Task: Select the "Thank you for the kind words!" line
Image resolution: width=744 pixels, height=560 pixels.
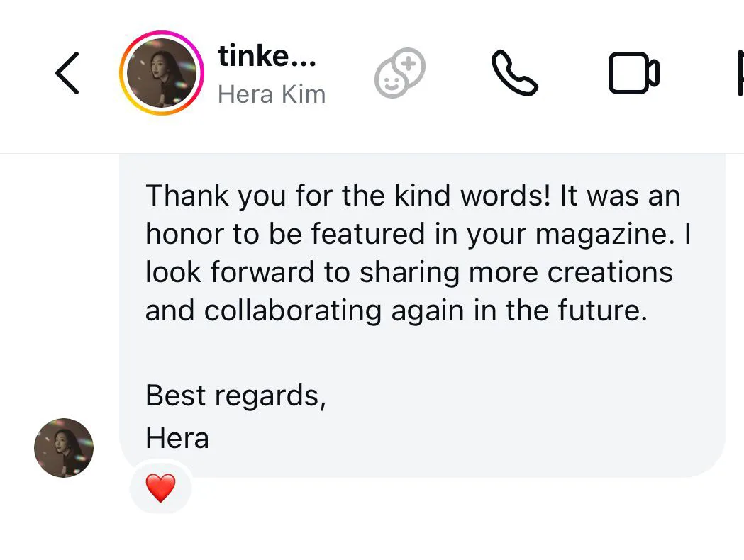Action: [x=413, y=196]
